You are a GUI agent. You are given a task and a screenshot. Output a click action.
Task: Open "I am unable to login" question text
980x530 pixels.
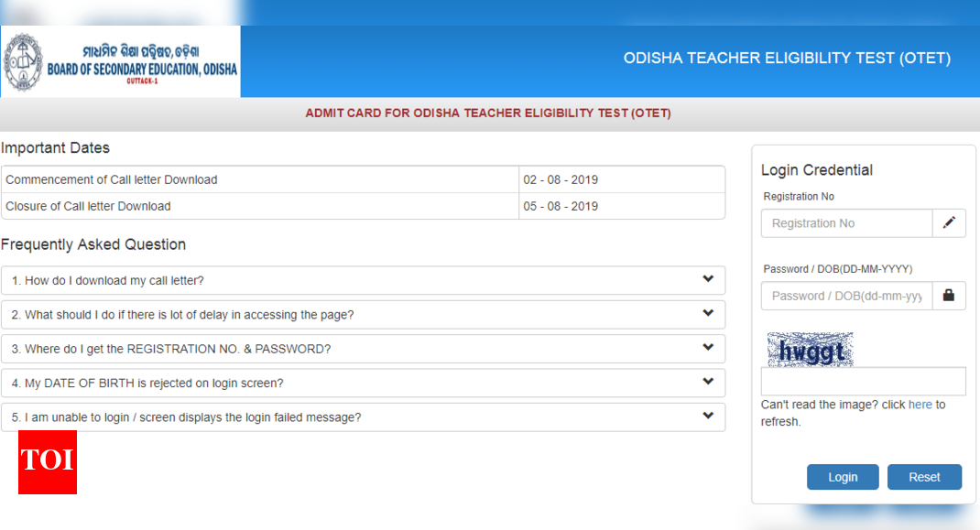[x=187, y=417]
